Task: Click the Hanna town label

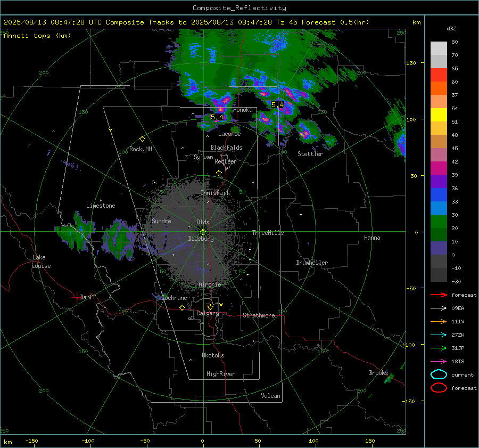Action: coord(372,238)
